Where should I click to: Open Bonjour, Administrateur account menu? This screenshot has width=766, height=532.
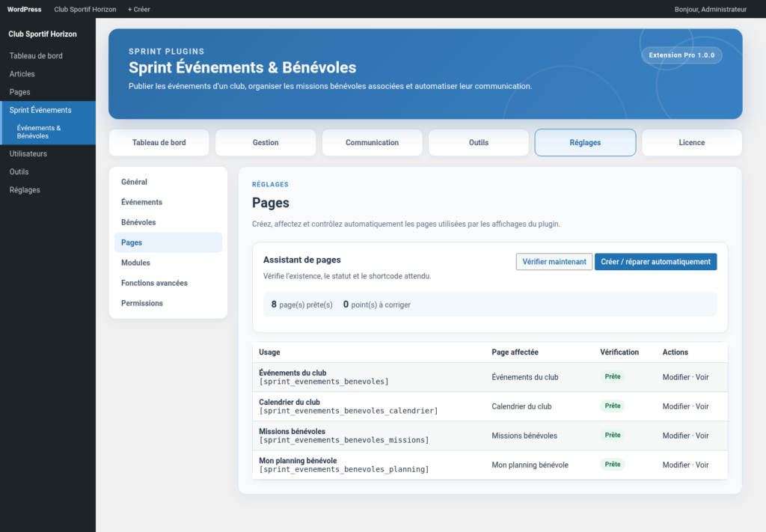pyautogui.click(x=711, y=9)
